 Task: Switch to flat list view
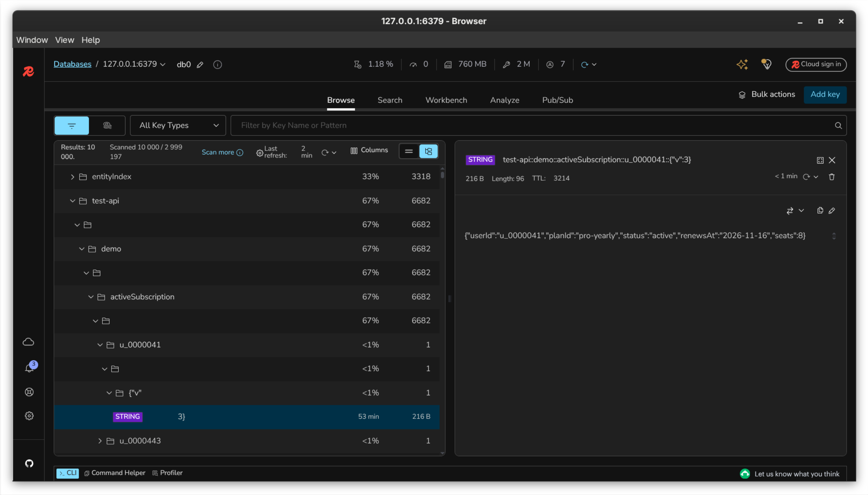409,151
